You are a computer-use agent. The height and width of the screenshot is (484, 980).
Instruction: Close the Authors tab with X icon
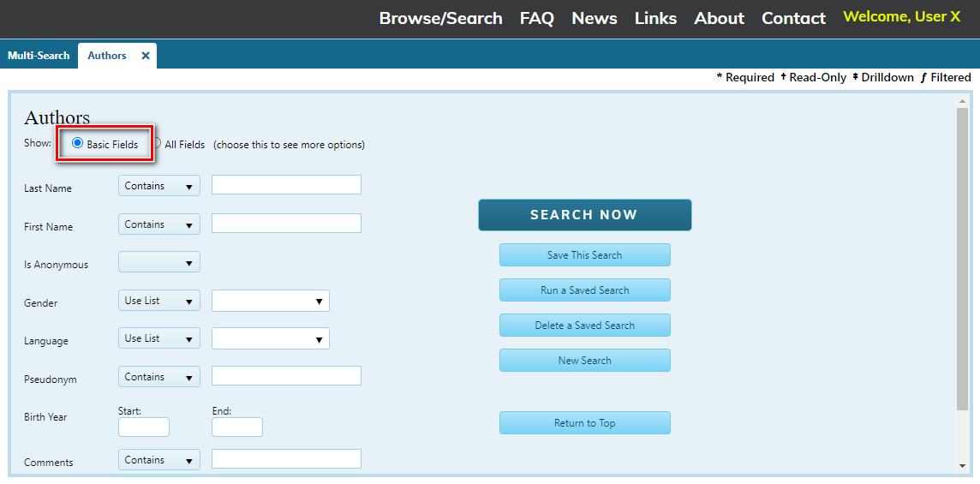146,56
